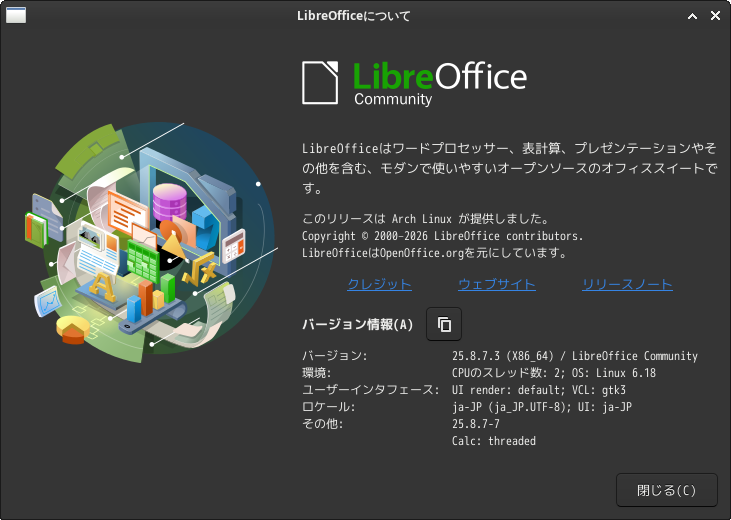Click the 環境: label
The image size is (731, 520).
[317, 373]
